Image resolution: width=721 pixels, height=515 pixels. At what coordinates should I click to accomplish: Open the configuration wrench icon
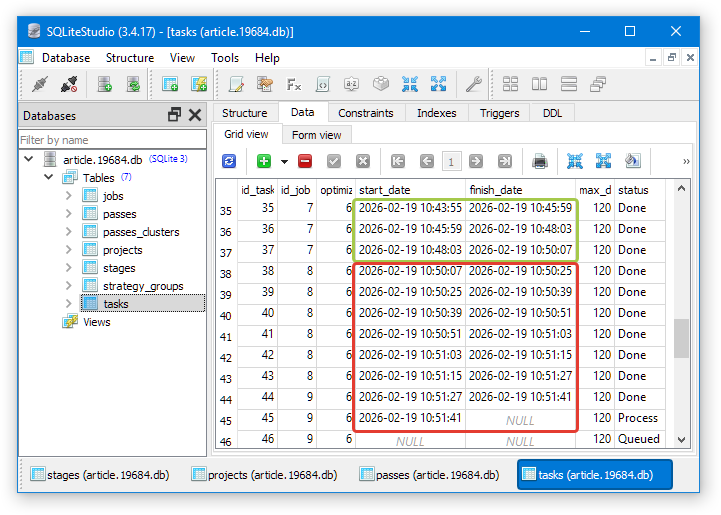[x=473, y=85]
